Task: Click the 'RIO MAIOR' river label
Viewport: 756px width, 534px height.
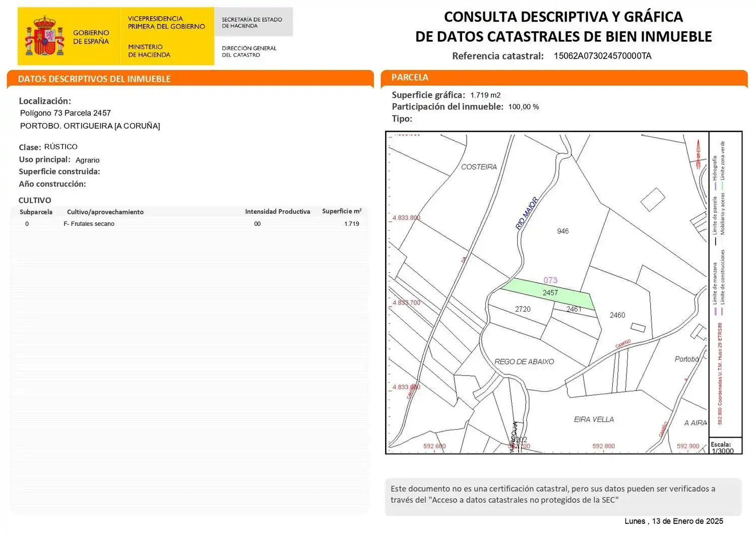Action: pos(527,213)
